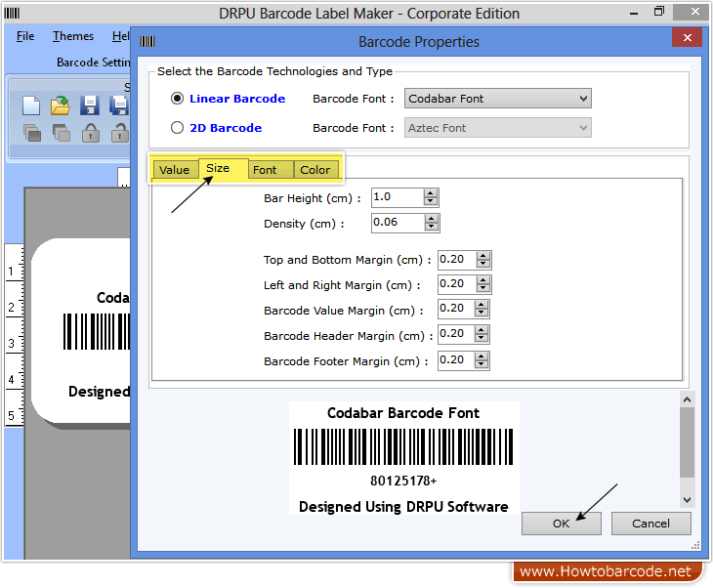
Task: Increase Left and Right Margin value
Action: (483, 280)
